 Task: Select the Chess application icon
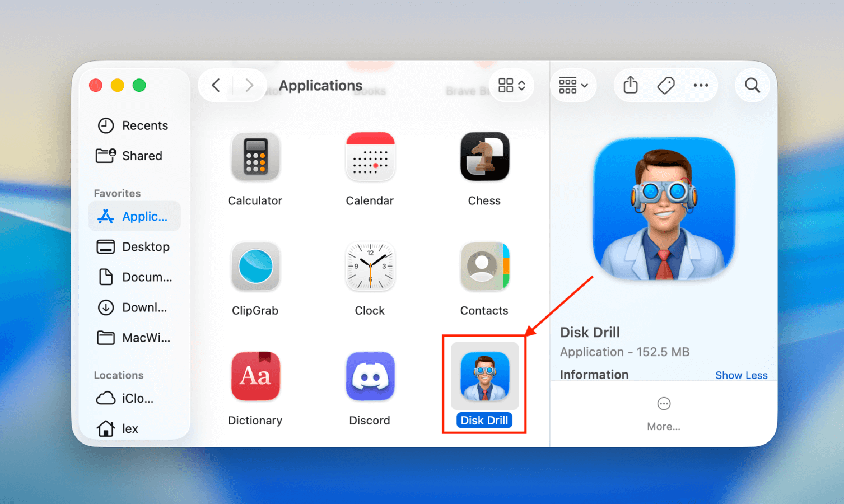(484, 157)
